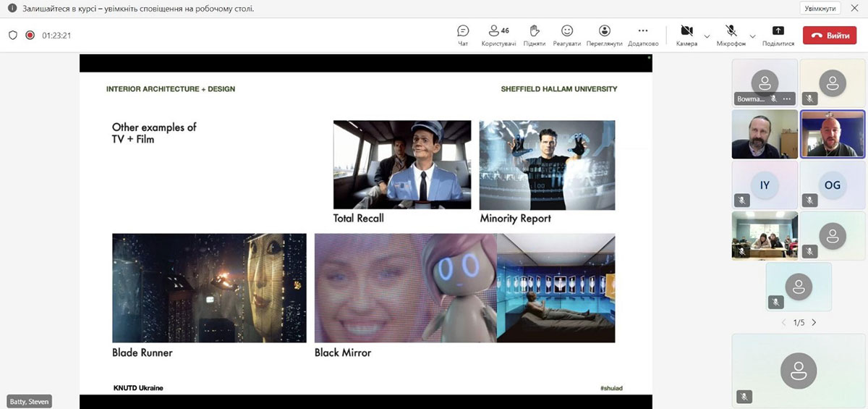Select the OG participant tile
The height and width of the screenshot is (409, 868).
pyautogui.click(x=833, y=185)
